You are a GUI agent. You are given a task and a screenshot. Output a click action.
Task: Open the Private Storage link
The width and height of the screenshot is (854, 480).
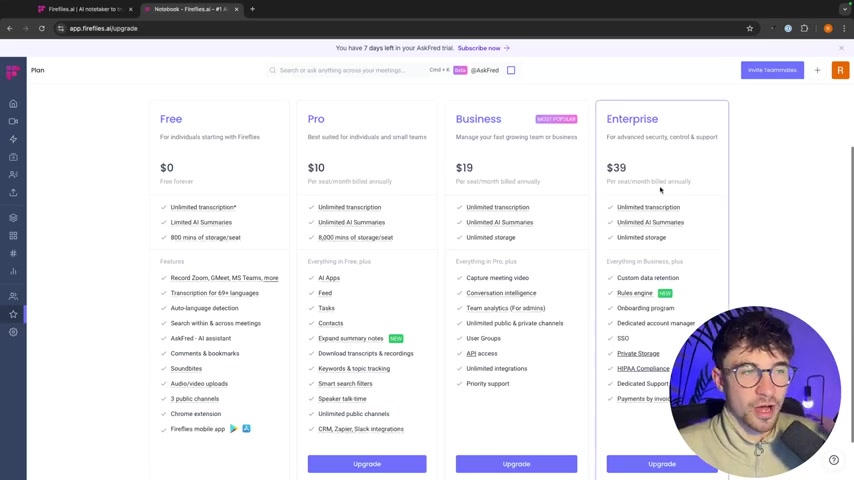[638, 354]
